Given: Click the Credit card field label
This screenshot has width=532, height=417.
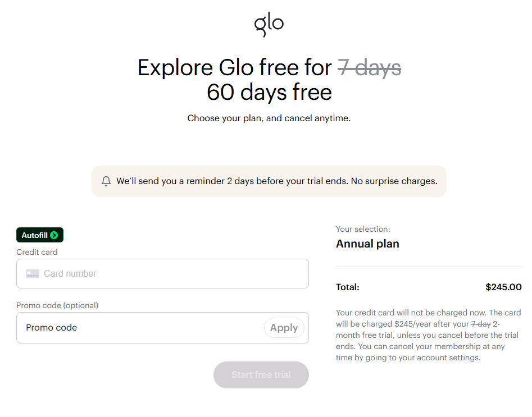Looking at the screenshot, I should (x=37, y=252).
